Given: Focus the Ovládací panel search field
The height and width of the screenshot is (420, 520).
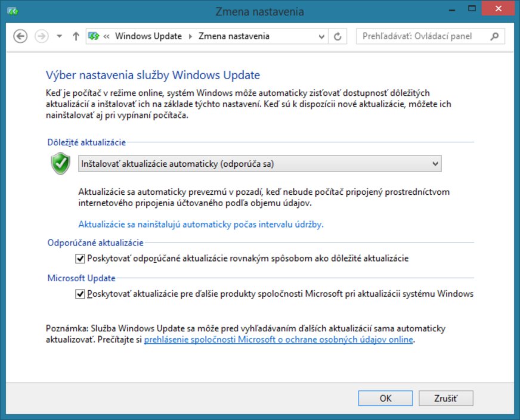Looking at the screenshot, I should [x=423, y=36].
